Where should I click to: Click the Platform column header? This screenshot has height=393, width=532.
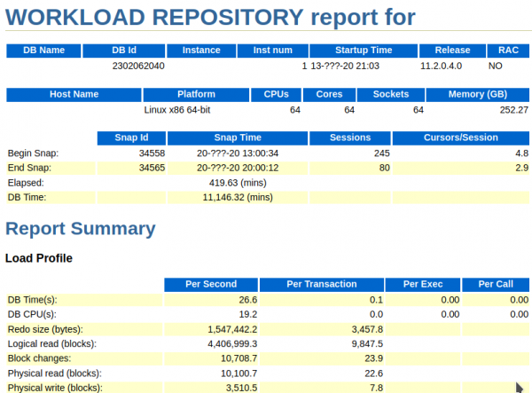(196, 94)
